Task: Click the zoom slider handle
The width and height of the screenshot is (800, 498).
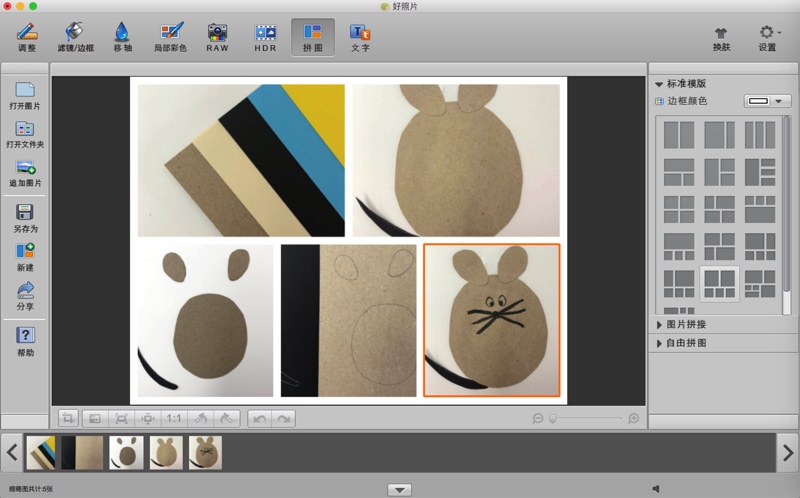Action: coord(553,418)
